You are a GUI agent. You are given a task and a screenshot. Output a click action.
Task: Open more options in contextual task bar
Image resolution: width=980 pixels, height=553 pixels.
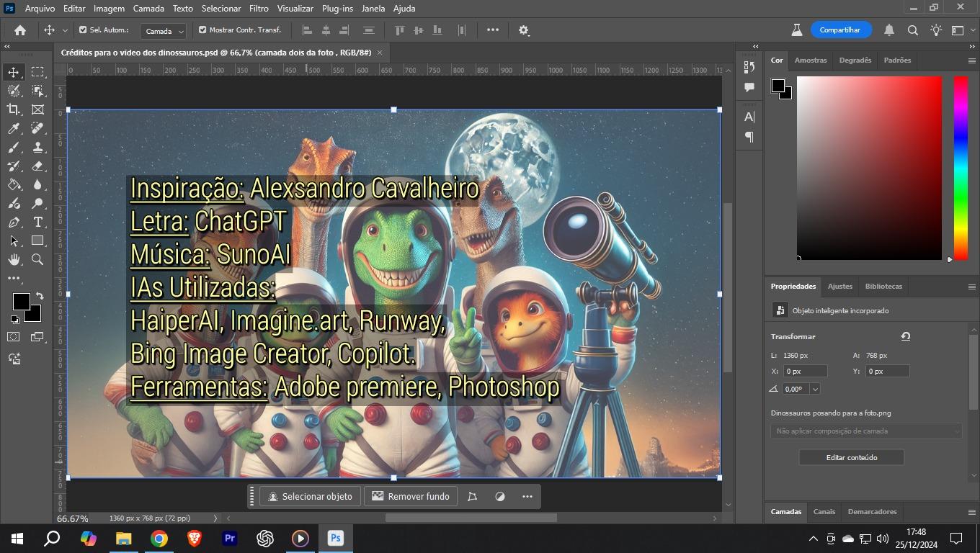click(x=527, y=496)
